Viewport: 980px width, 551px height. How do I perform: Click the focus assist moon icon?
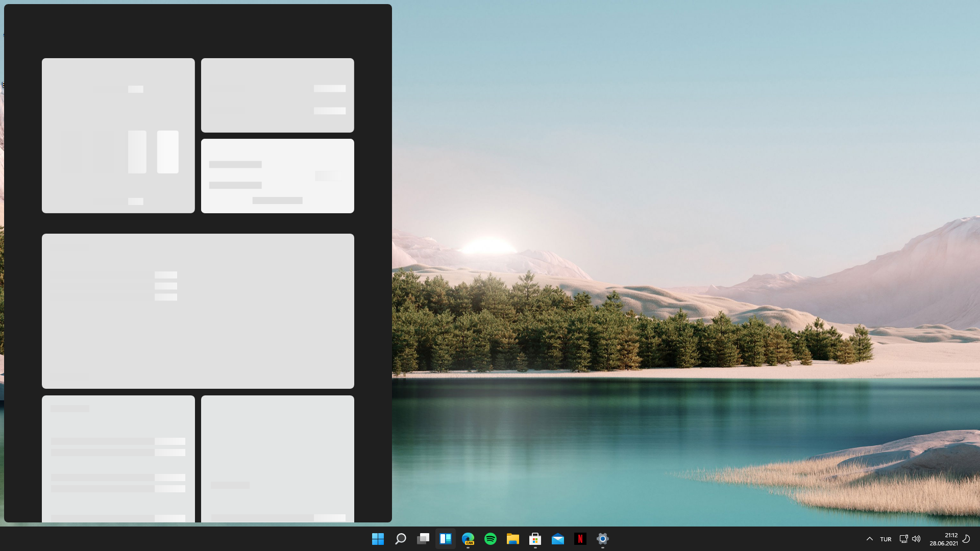pyautogui.click(x=966, y=539)
